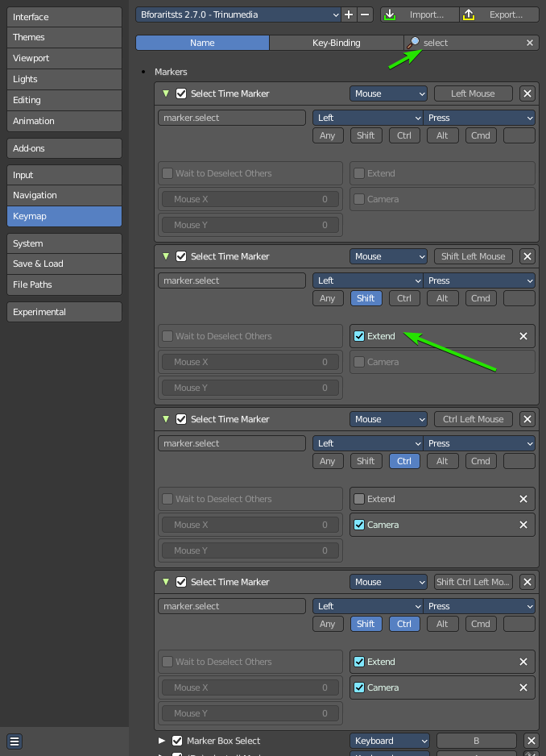Check Extend in the Ctrl Left Mouse entry
The height and width of the screenshot is (756, 546).
[x=359, y=499]
